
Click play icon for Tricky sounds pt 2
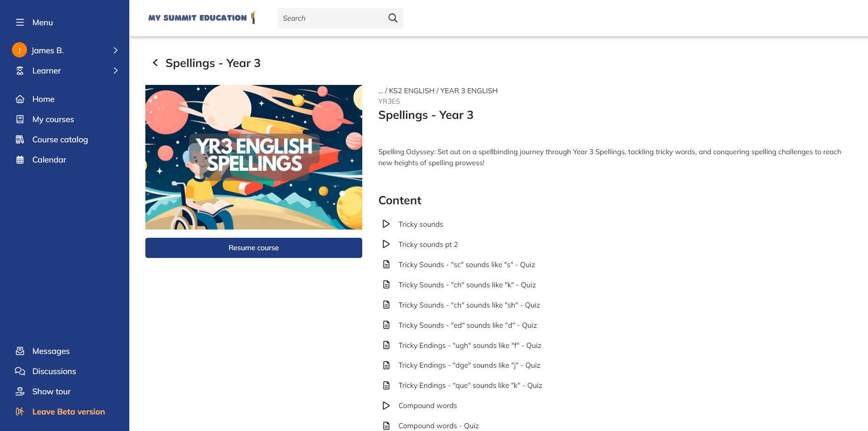(x=386, y=244)
